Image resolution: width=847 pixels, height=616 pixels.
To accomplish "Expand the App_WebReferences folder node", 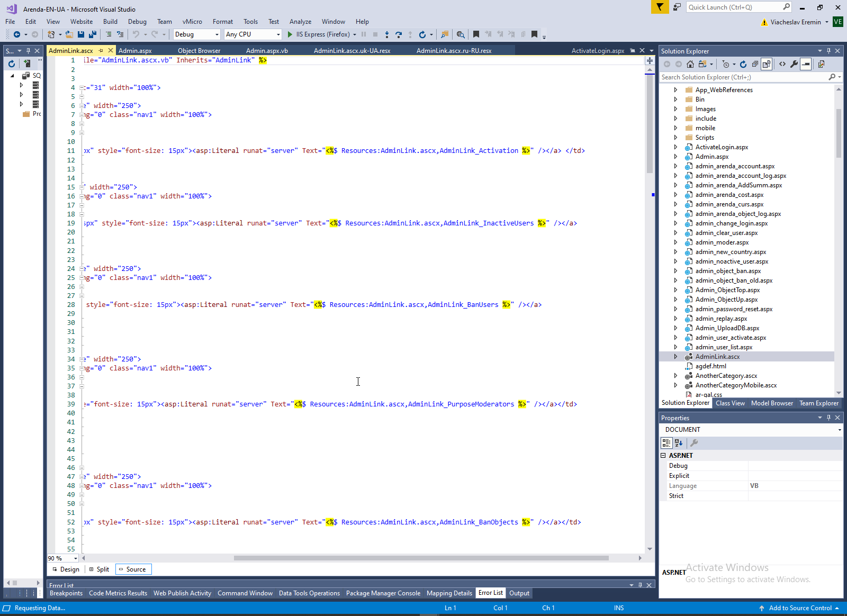I will pos(675,90).
